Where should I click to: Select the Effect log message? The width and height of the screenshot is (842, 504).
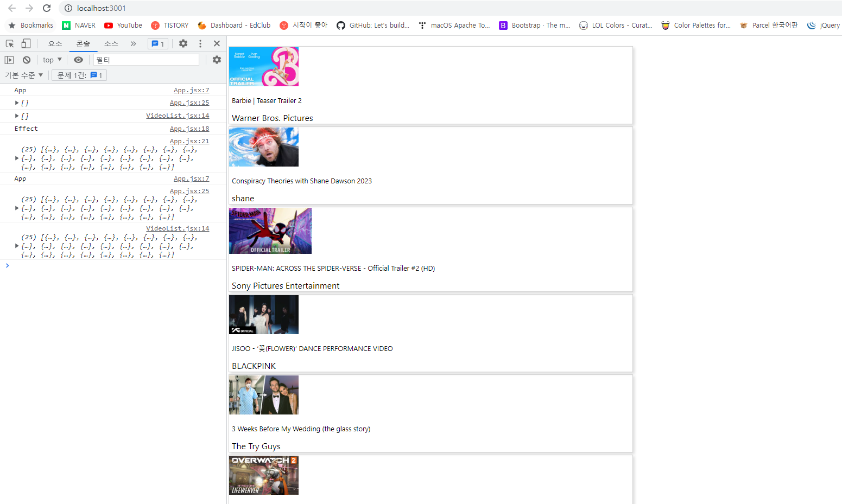click(26, 129)
